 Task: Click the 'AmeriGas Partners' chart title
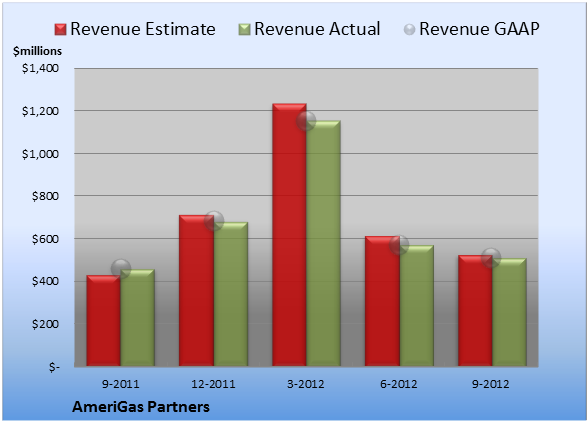pyautogui.click(x=141, y=407)
